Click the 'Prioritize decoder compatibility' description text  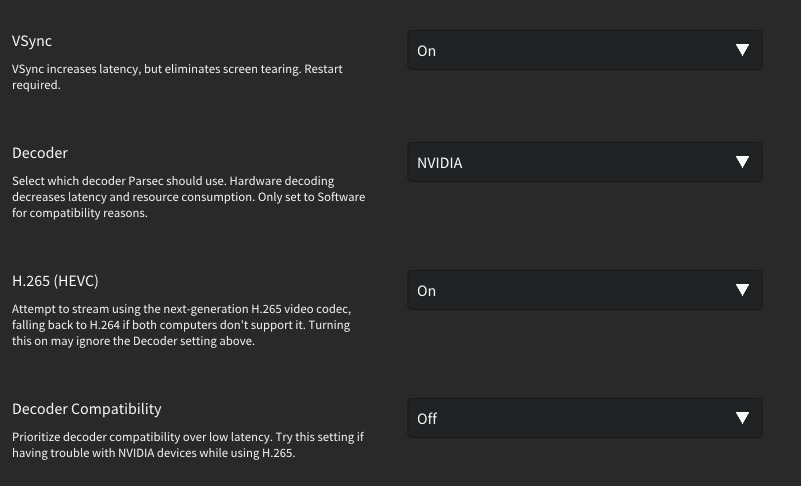click(x=188, y=445)
